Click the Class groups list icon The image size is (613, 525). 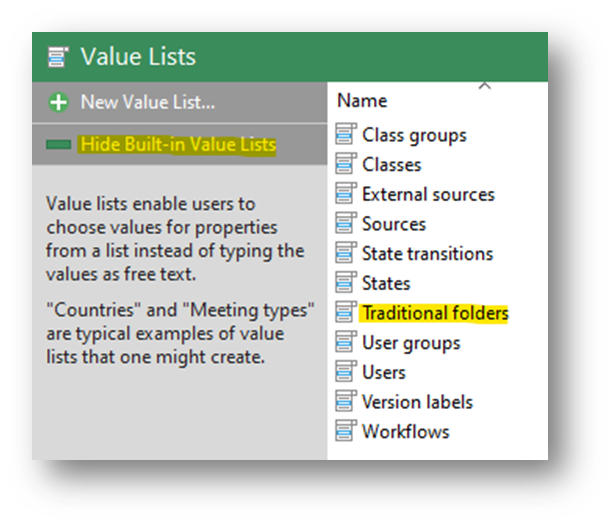coord(346,134)
